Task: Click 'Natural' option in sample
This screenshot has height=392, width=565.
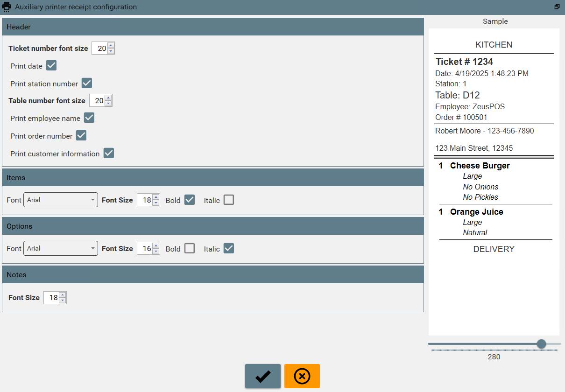Action: [475, 232]
